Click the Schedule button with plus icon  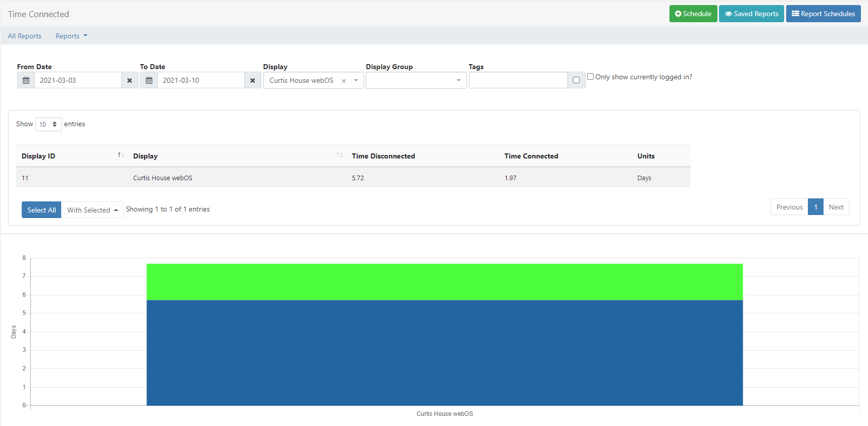(x=693, y=14)
